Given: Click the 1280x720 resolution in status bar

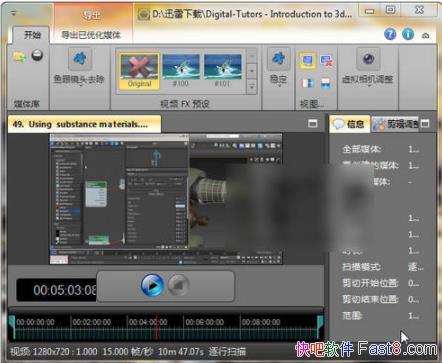Looking at the screenshot, I should [x=52, y=351].
